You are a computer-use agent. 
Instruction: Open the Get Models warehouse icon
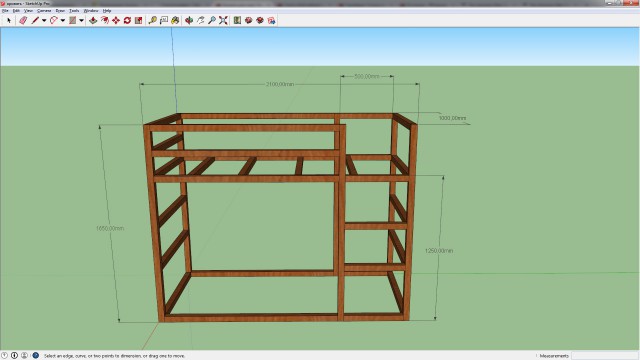tap(249, 20)
